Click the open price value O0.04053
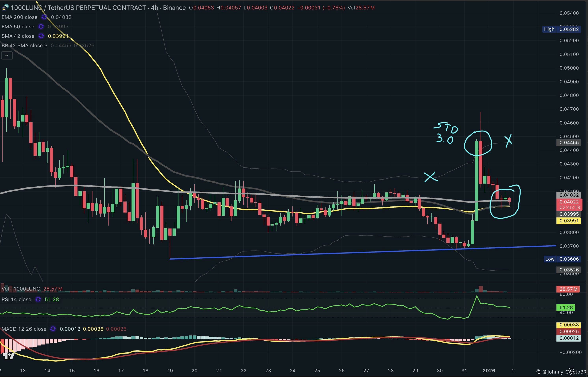The height and width of the screenshot is (377, 588). (x=201, y=8)
